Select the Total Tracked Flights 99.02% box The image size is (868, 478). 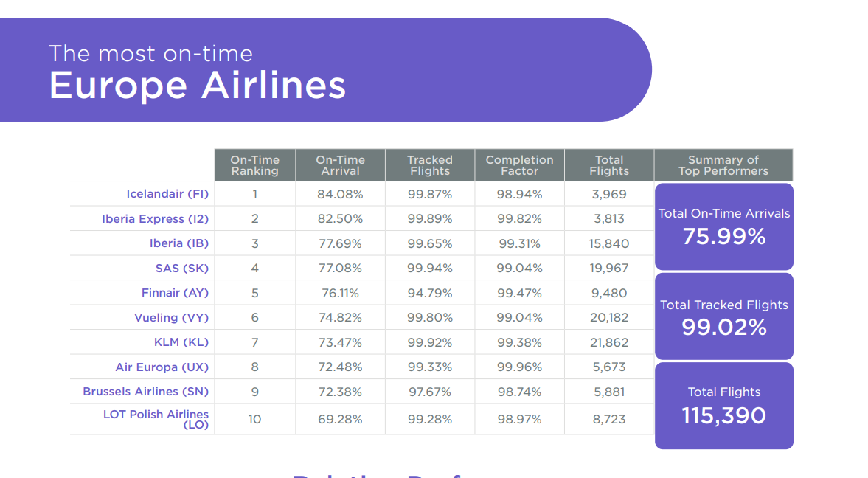(723, 316)
